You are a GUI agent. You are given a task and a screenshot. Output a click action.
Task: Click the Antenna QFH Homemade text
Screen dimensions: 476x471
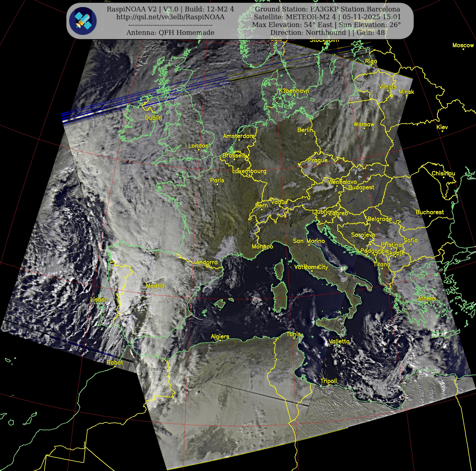(170, 32)
